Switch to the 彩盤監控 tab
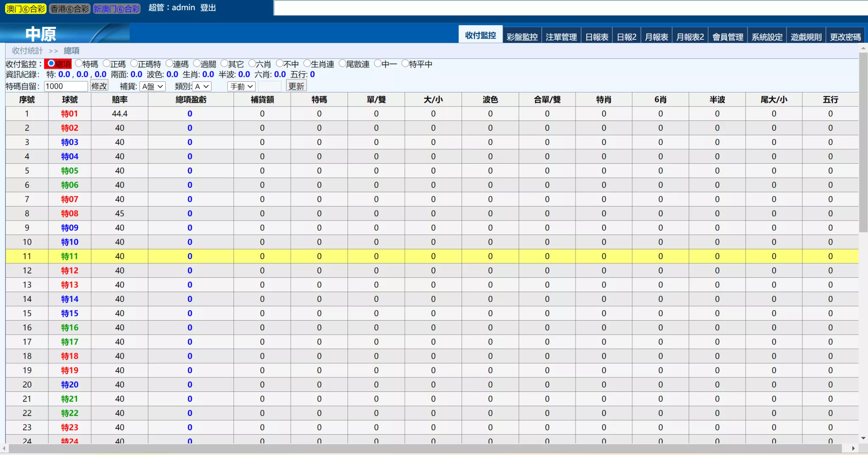The width and height of the screenshot is (868, 455). 522,37
